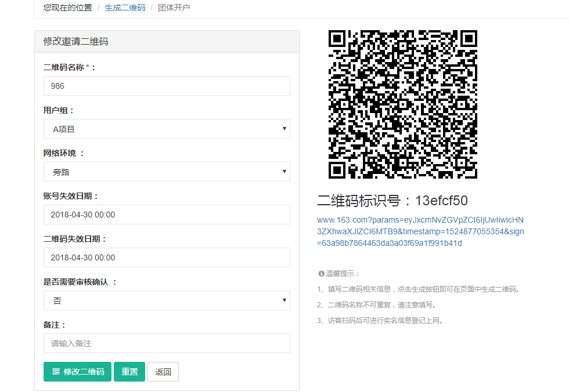Click the 修改邀请二维码 panel heading
Image resolution: width=569 pixels, height=392 pixels.
(x=76, y=41)
